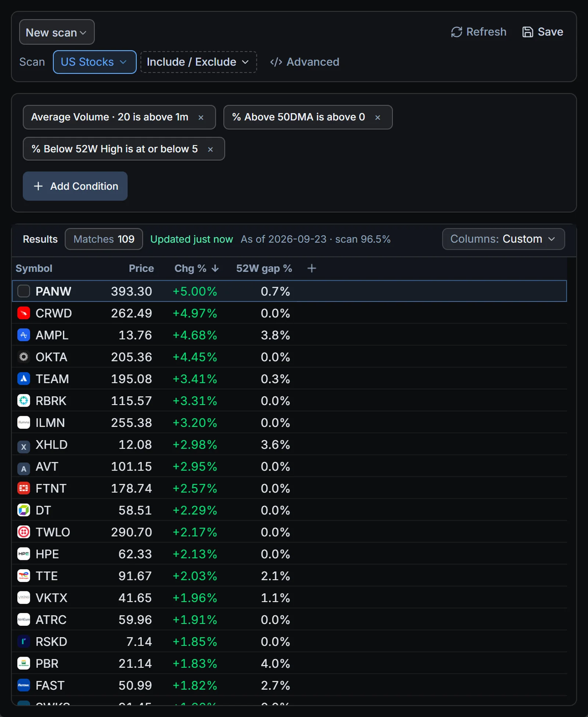The image size is (588, 717).
Task: Select the HPE ticker symbol
Action: pos(47,554)
